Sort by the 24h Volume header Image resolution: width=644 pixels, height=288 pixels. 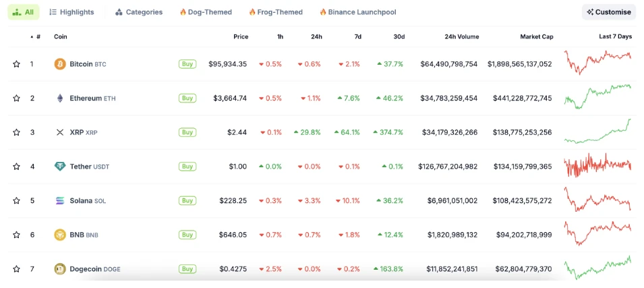pos(462,36)
